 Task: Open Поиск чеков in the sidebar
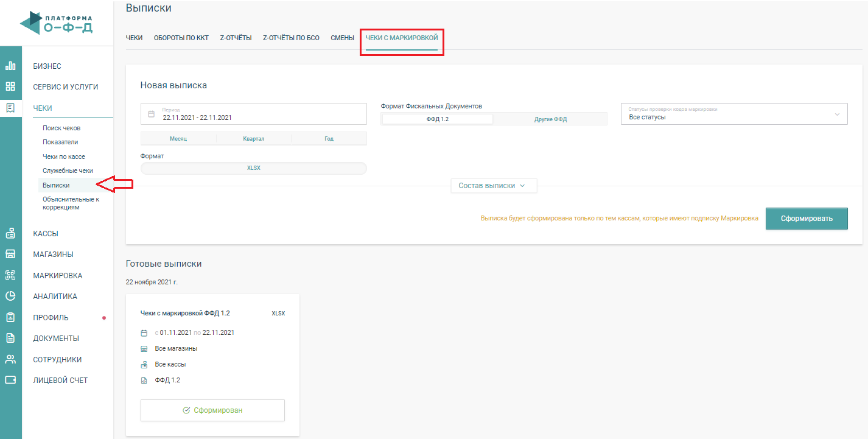point(61,128)
